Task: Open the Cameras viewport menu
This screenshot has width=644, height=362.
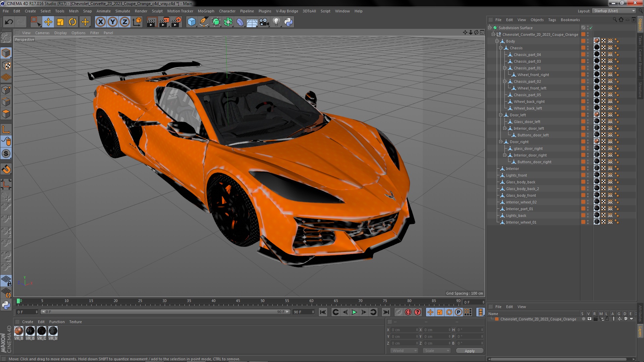Action: tap(42, 33)
